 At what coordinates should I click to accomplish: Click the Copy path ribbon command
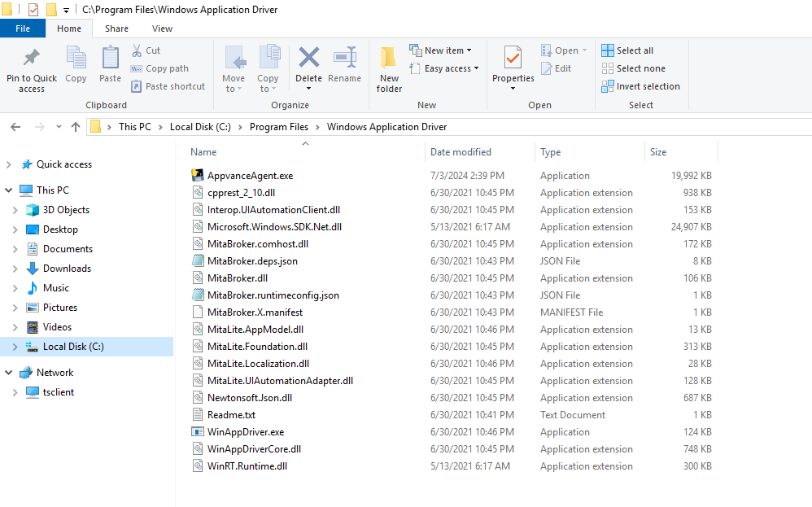(159, 68)
